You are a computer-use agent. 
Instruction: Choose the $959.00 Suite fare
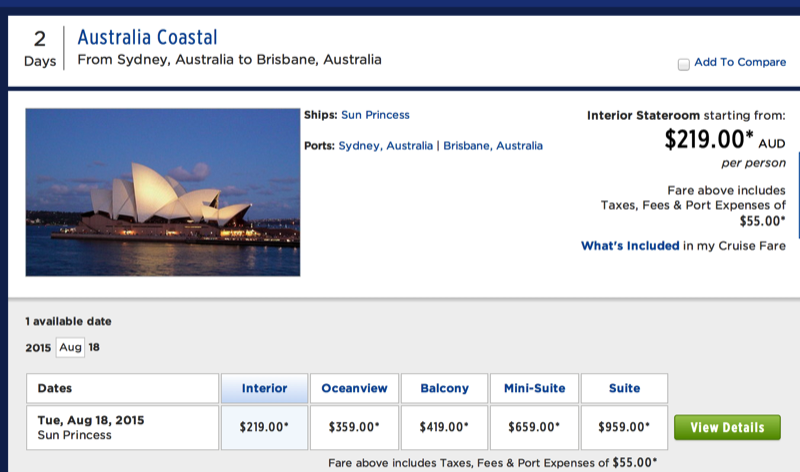click(623, 427)
